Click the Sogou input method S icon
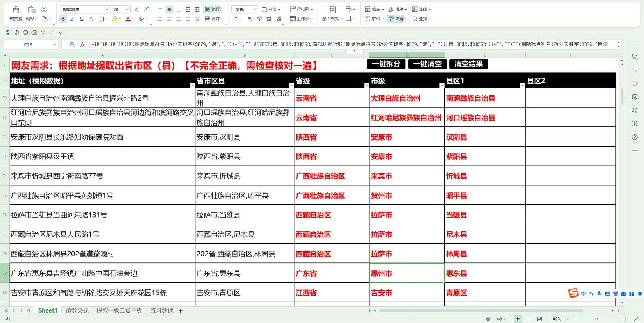644x323 pixels. (573, 293)
